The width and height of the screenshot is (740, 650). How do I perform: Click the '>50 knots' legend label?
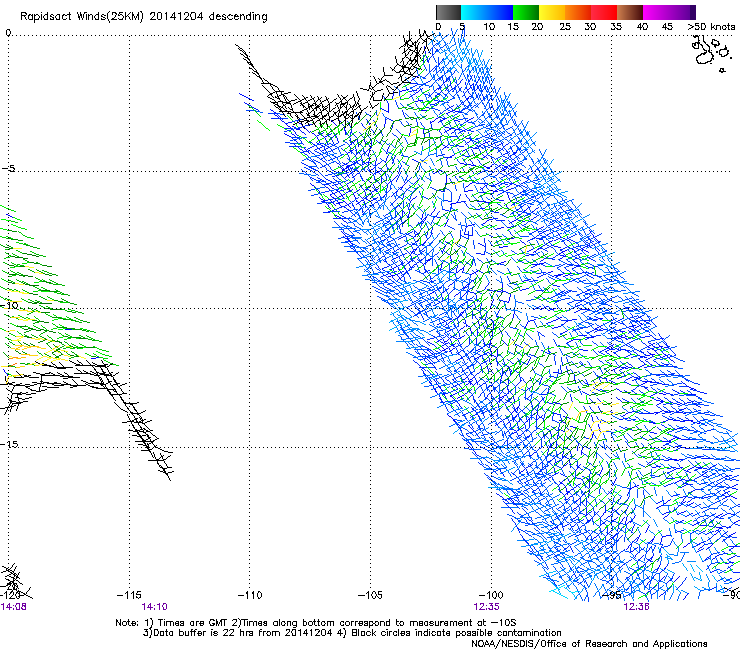pyautogui.click(x=711, y=26)
